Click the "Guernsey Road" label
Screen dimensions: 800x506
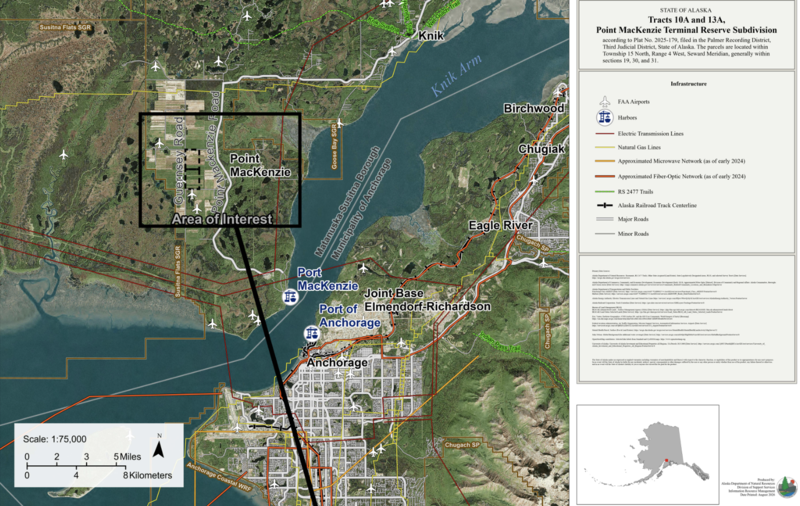tap(179, 161)
